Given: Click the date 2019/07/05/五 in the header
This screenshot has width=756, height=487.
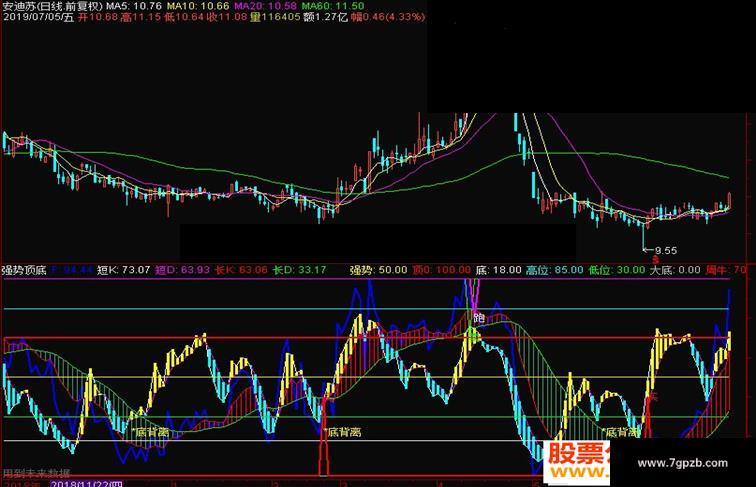Looking at the screenshot, I should (39, 17).
